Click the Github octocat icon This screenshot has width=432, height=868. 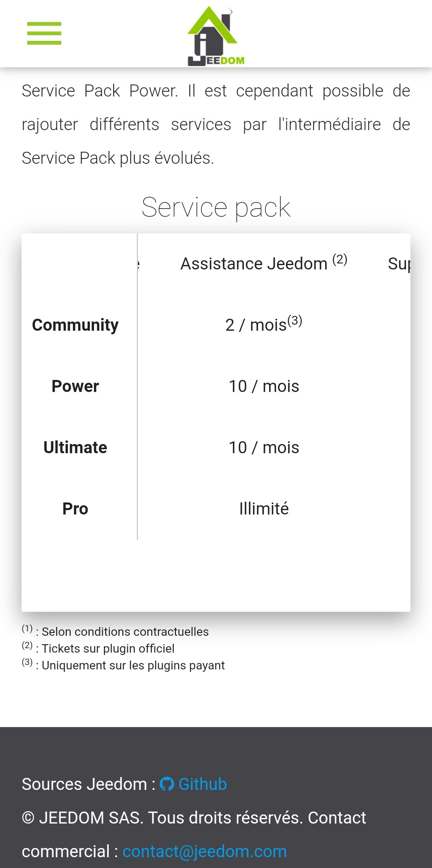coord(167,784)
